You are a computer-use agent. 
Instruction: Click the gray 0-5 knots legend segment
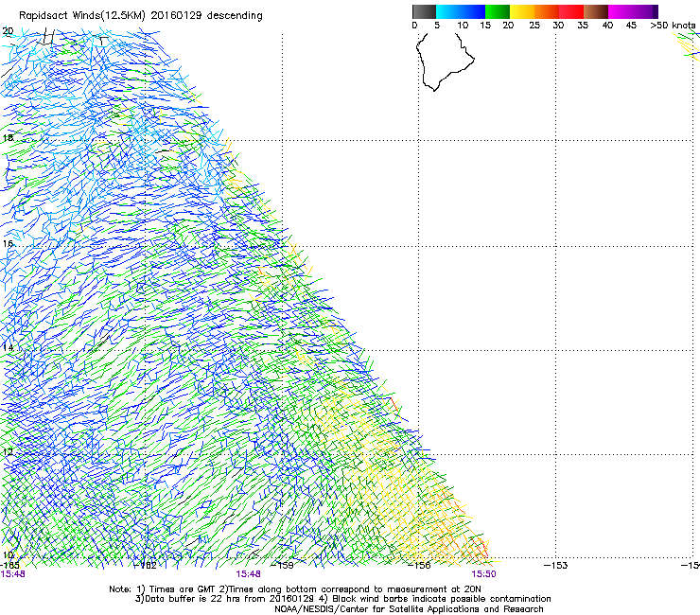(x=424, y=11)
